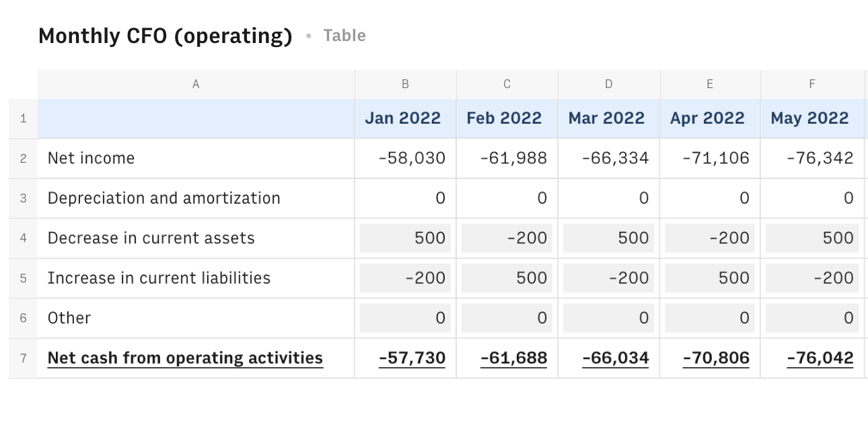Select column A header
The image size is (868, 421).
point(196,84)
